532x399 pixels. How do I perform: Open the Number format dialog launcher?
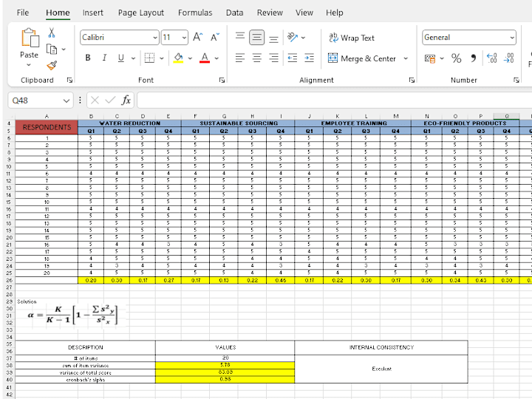pos(516,80)
